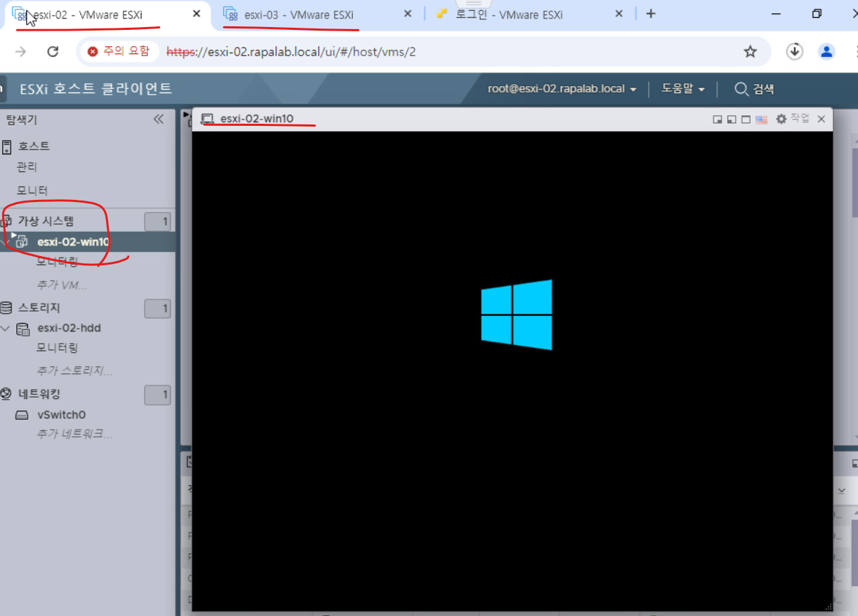Viewport: 858px width, 616px height.
Task: Open the 도움말 help dropdown
Action: [683, 89]
